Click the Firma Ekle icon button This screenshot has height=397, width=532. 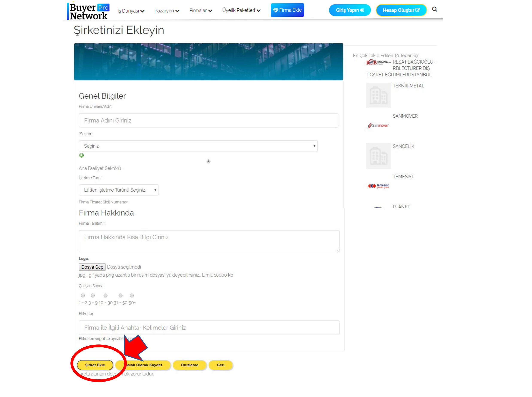pos(287,10)
